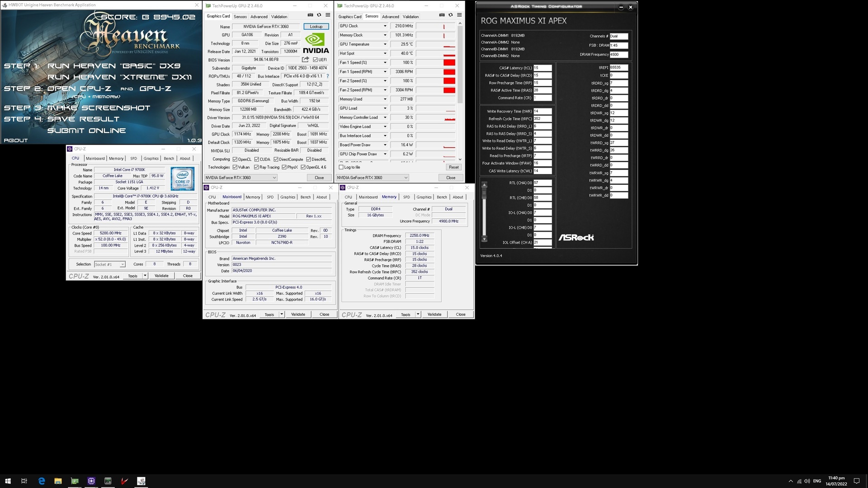Launch Microsoft Edge from the taskbar
The width and height of the screenshot is (868, 488).
click(x=42, y=481)
